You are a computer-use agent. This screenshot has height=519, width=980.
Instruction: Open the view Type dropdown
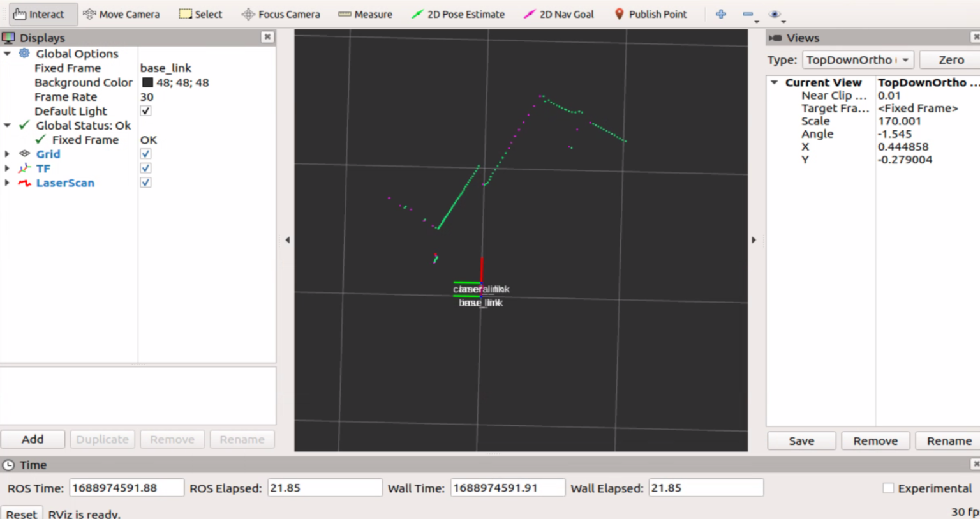point(858,60)
